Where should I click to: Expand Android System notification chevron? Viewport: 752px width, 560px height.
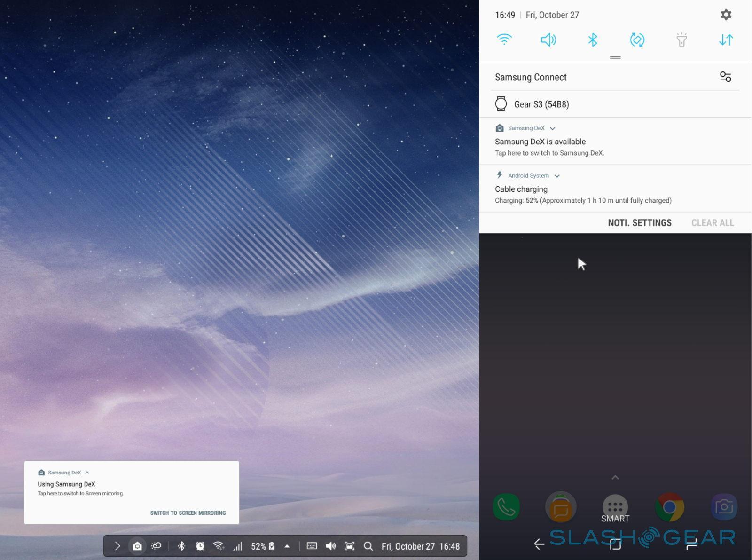557,176
